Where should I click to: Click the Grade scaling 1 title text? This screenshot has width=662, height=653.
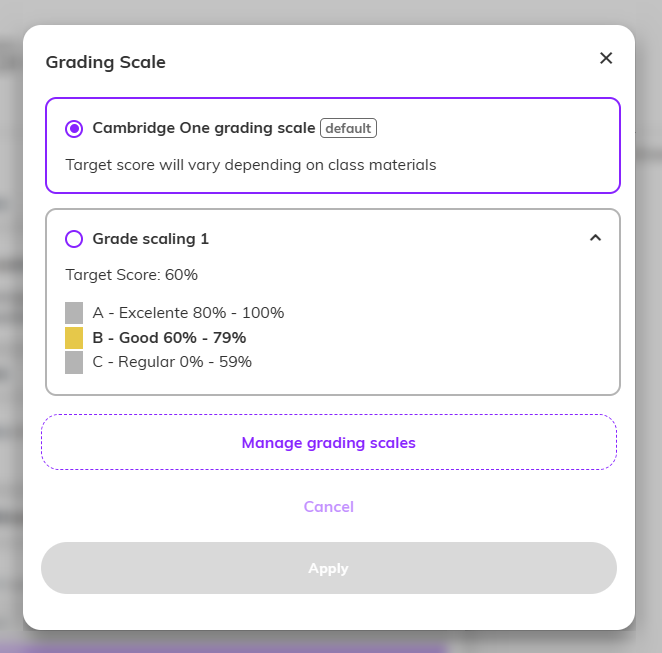pos(150,239)
